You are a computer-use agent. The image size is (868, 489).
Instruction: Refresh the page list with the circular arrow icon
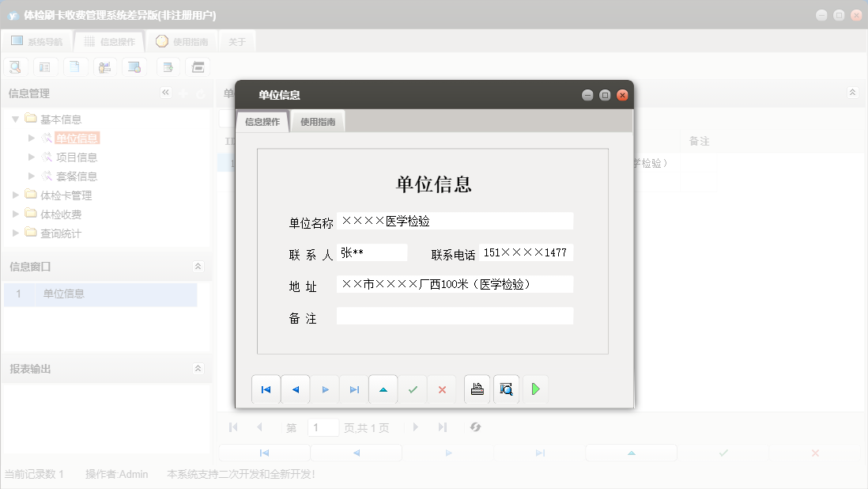pyautogui.click(x=475, y=426)
